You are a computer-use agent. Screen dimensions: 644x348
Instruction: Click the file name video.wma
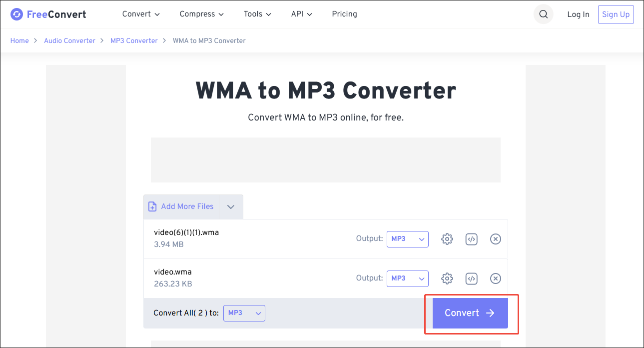click(x=173, y=272)
